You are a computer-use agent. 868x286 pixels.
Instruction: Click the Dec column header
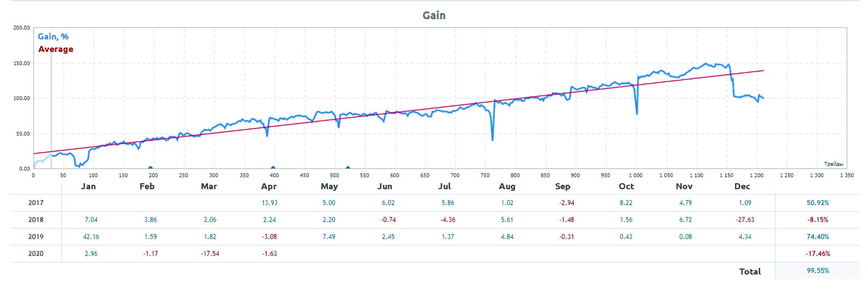[742, 186]
